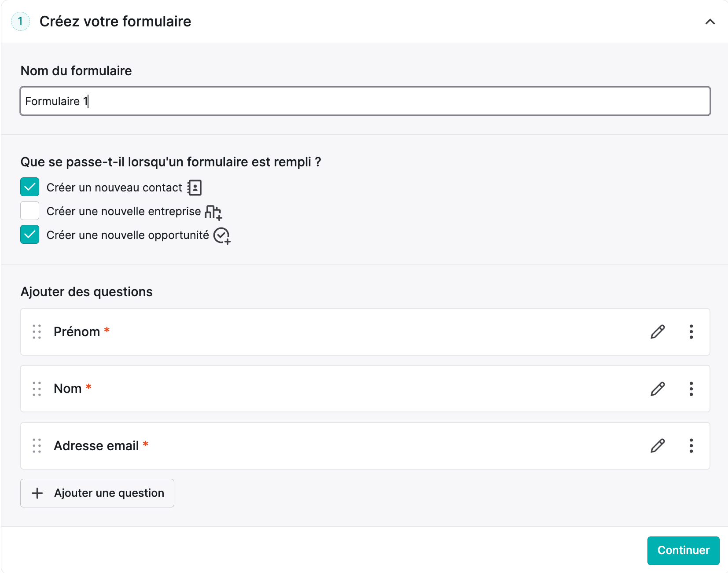The image size is (728, 573).
Task: Click the drag handle beside Prénom
Action: [37, 332]
